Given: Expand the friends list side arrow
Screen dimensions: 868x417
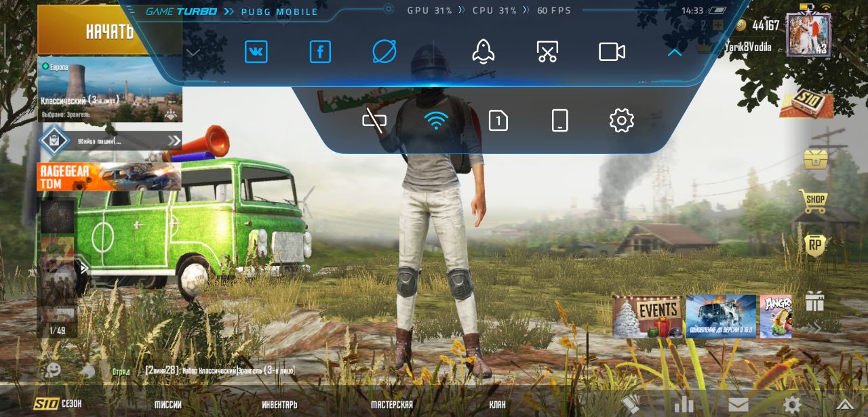Looking at the screenshot, I should [83, 269].
